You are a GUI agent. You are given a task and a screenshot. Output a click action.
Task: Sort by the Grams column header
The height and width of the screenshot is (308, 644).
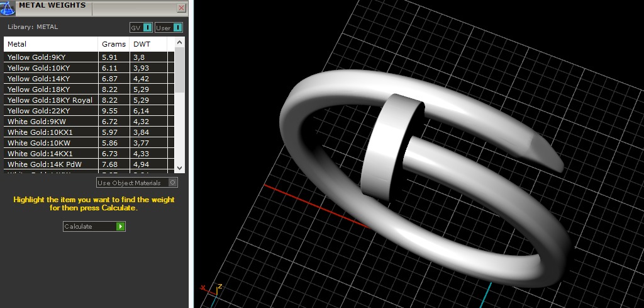pyautogui.click(x=114, y=44)
